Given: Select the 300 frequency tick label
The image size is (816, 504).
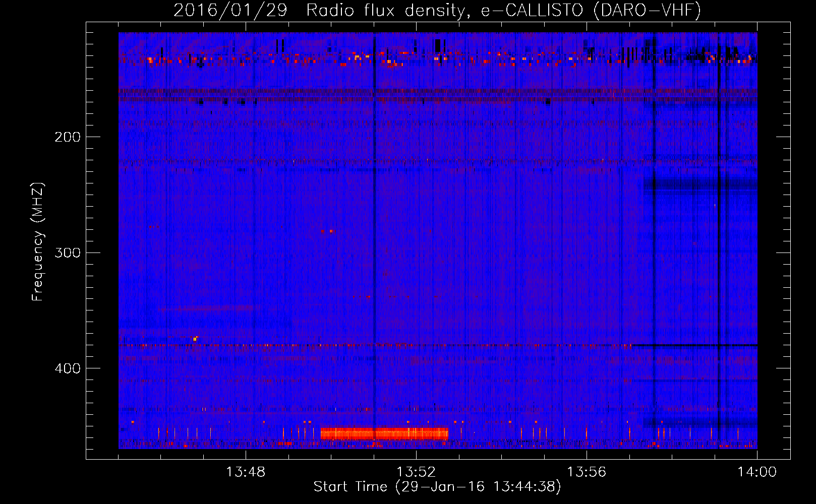Looking at the screenshot, I should pos(68,253).
